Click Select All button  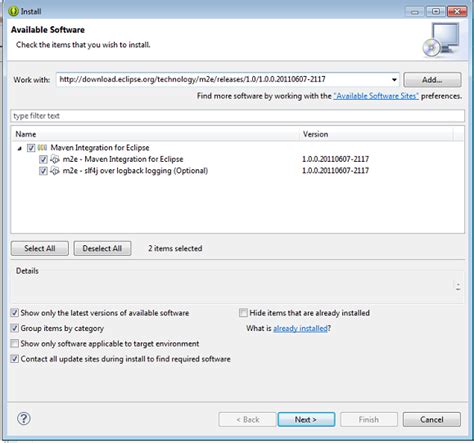[x=40, y=248]
